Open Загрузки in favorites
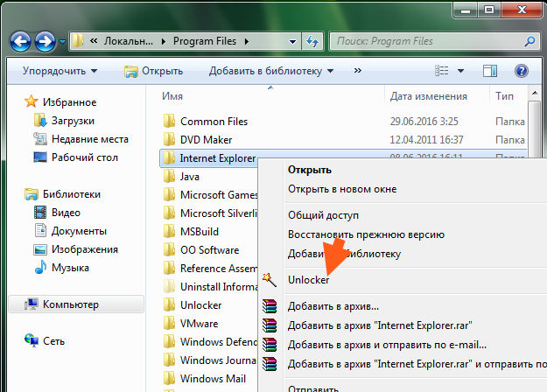Screen dimensions: 547x392 73,121
